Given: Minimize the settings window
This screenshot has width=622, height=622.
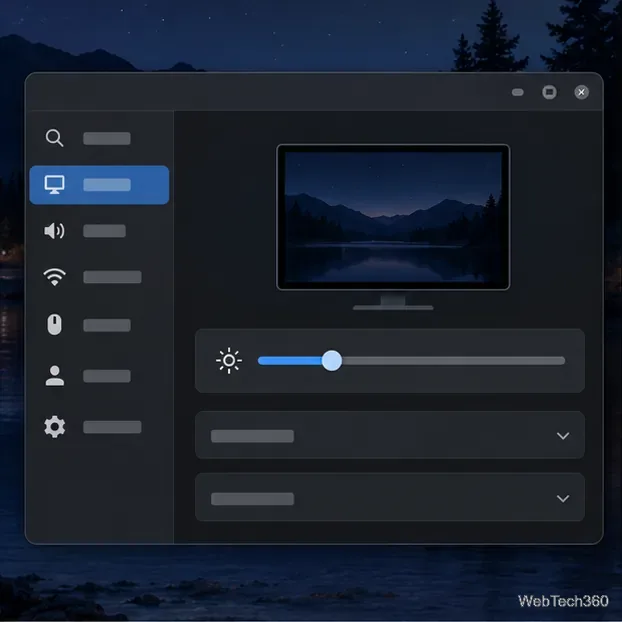Looking at the screenshot, I should click(518, 92).
